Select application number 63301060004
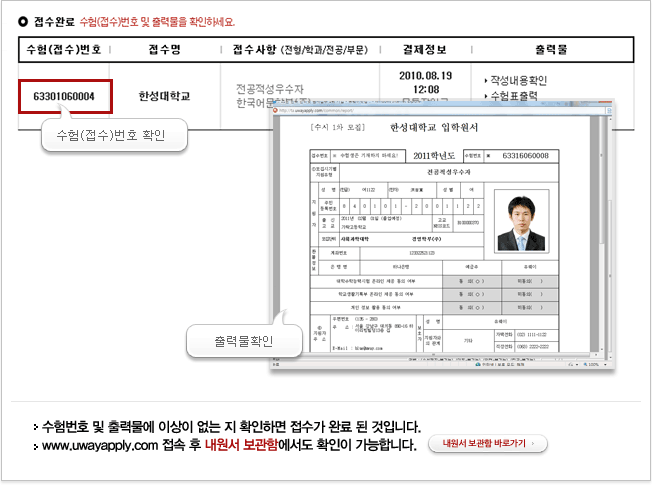This screenshot has width=652, height=485. (x=64, y=97)
